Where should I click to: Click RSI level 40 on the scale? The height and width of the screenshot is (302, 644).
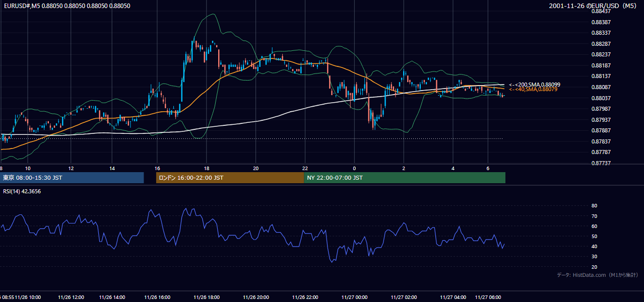pyautogui.click(x=594, y=246)
